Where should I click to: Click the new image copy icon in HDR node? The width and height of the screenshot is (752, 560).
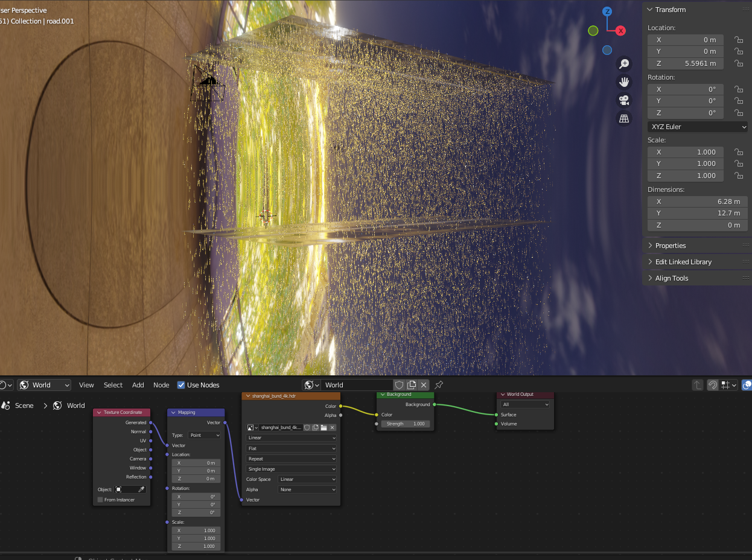pos(315,427)
